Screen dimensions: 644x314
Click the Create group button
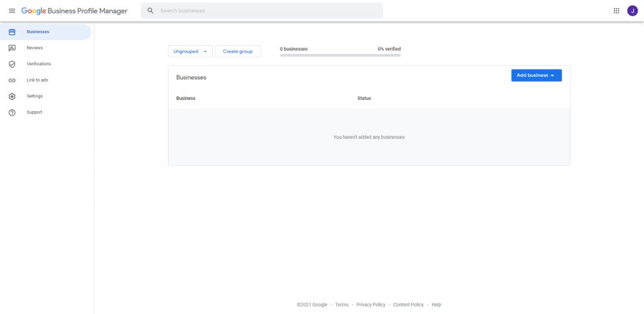point(238,51)
